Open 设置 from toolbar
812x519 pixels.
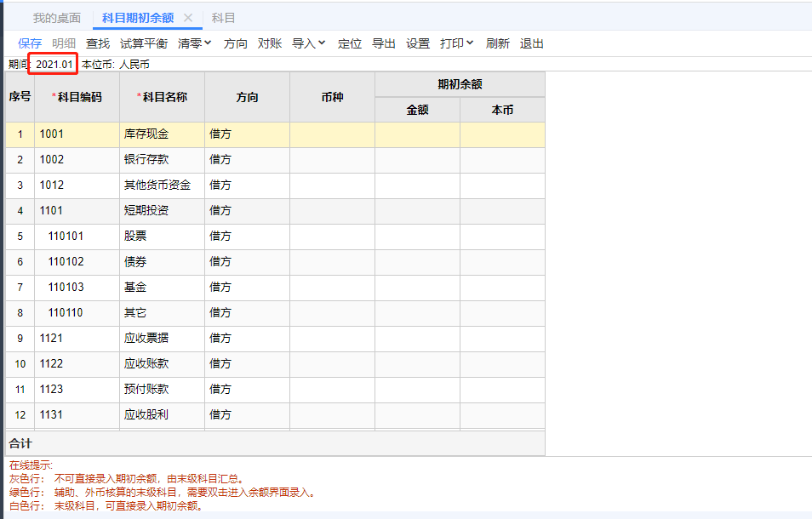click(x=418, y=43)
